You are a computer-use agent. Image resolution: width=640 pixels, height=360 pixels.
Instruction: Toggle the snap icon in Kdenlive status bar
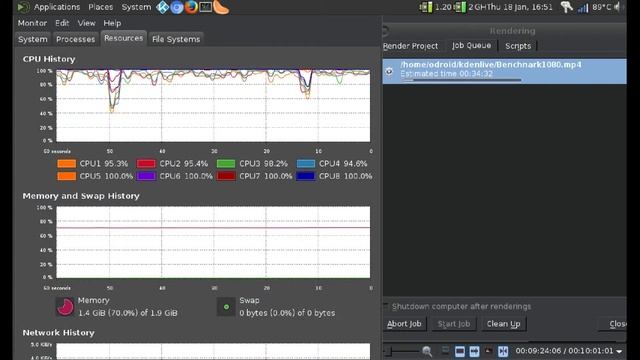pos(503,351)
